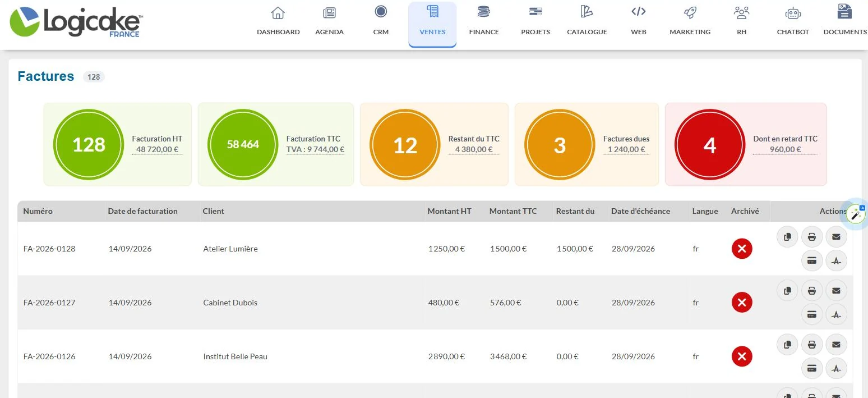Open the RH section
The height and width of the screenshot is (398, 868).
742,21
